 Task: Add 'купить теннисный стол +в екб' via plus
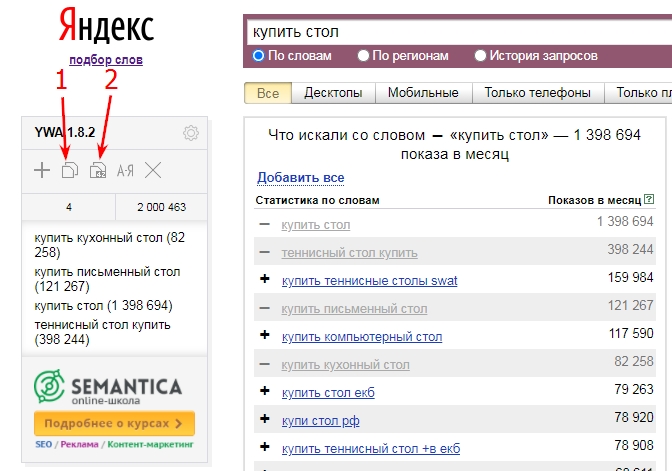pyautogui.click(x=265, y=447)
